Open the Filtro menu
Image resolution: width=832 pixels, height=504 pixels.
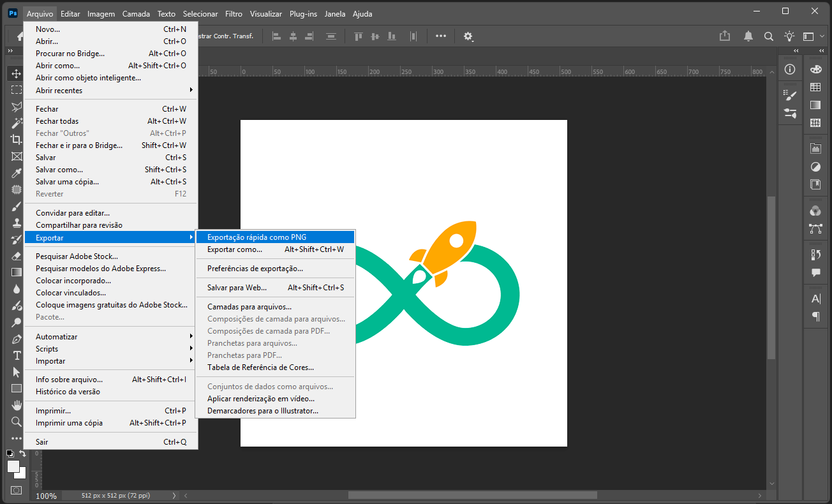coord(234,14)
